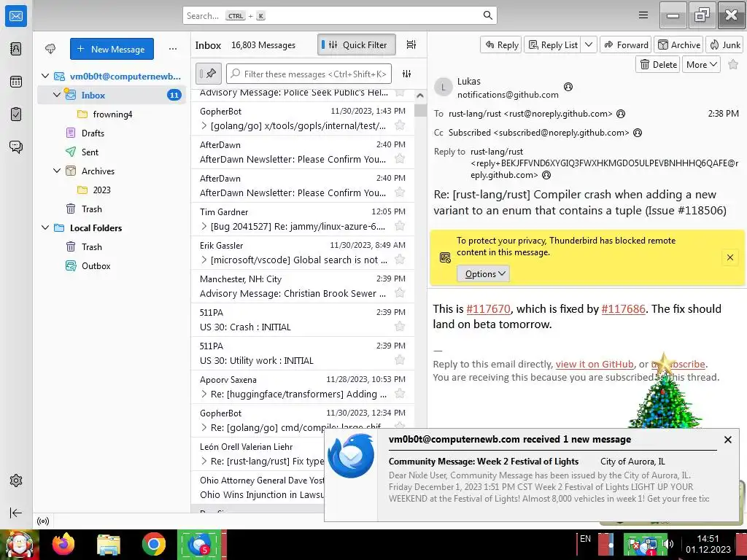Open remote content Options dropdown
This screenshot has height=560, width=747.
click(x=484, y=274)
